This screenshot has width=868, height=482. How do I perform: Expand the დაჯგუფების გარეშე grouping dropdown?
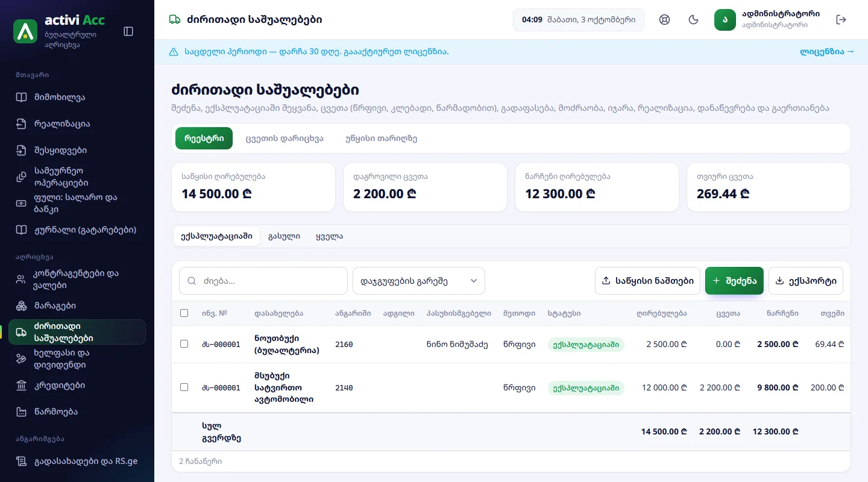(419, 281)
